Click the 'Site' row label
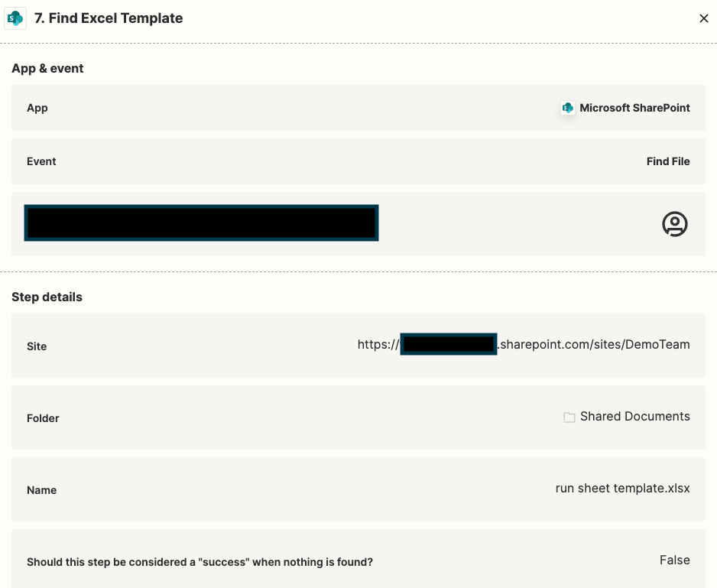The height and width of the screenshot is (588, 717). point(37,346)
